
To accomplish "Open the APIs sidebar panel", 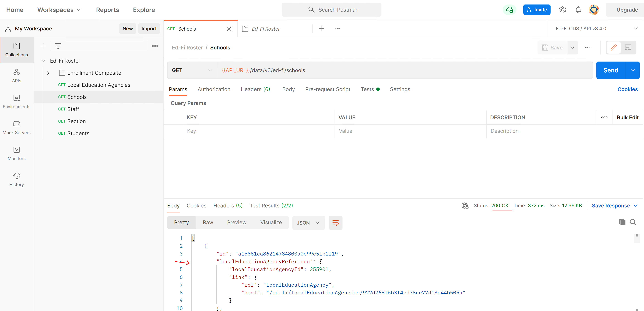I will coord(17,76).
